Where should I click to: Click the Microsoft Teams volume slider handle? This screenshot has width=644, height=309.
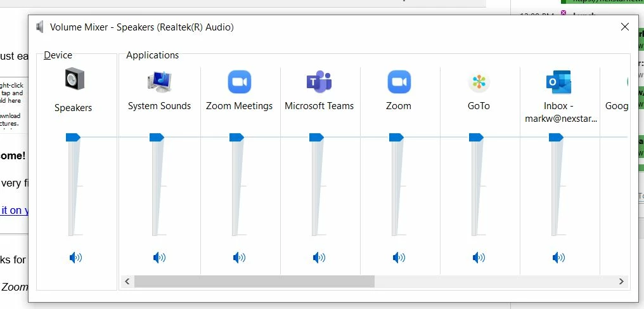click(x=317, y=137)
